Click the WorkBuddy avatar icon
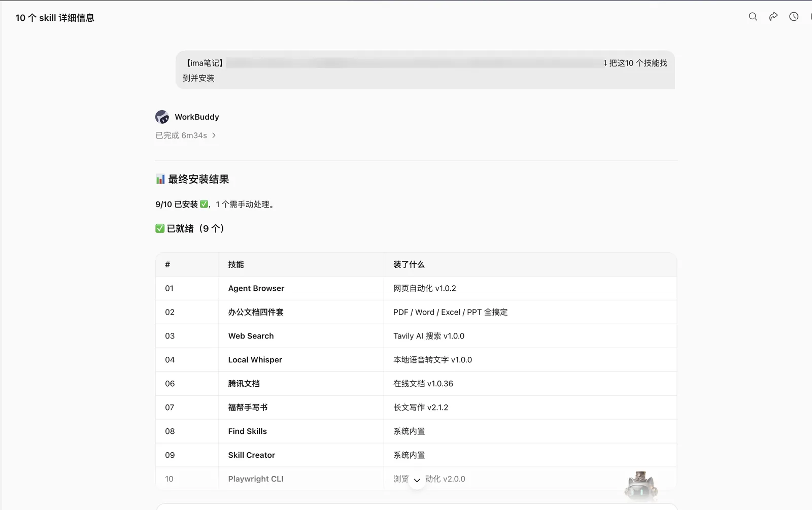812x510 pixels. pos(162,117)
